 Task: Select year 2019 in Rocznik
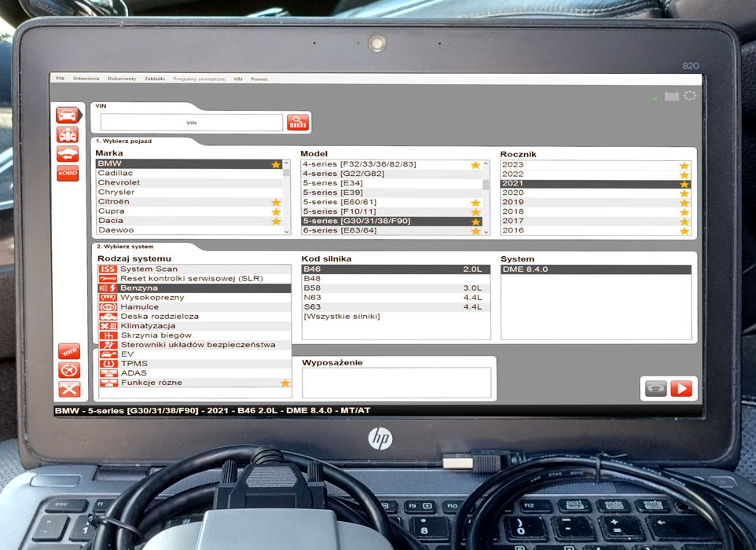596,202
